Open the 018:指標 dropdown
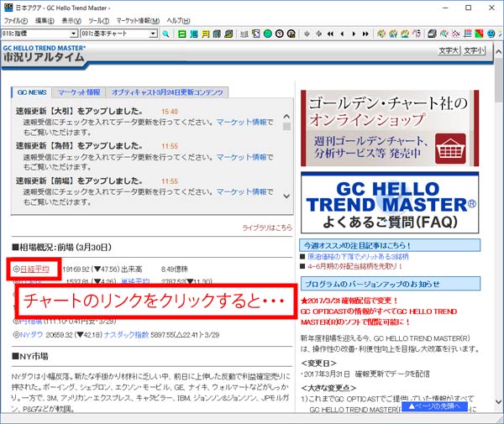Viewport: 504px width, 424px height. [x=74, y=34]
